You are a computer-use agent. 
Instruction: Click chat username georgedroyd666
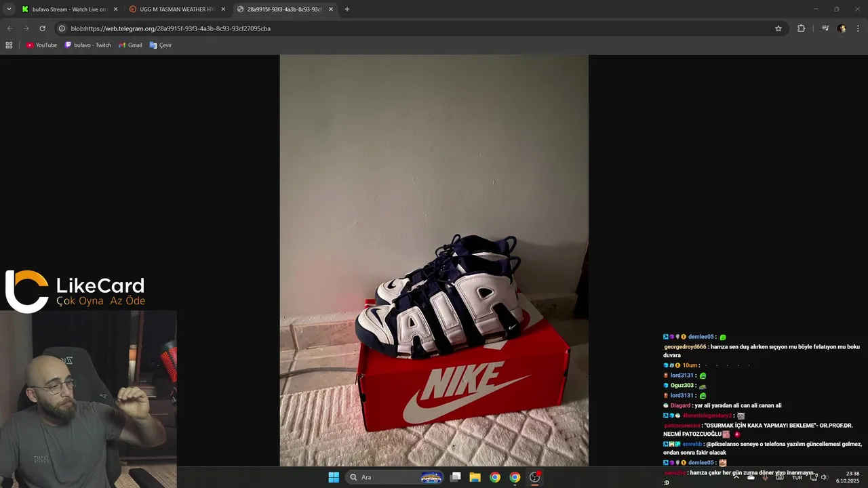coord(685,347)
